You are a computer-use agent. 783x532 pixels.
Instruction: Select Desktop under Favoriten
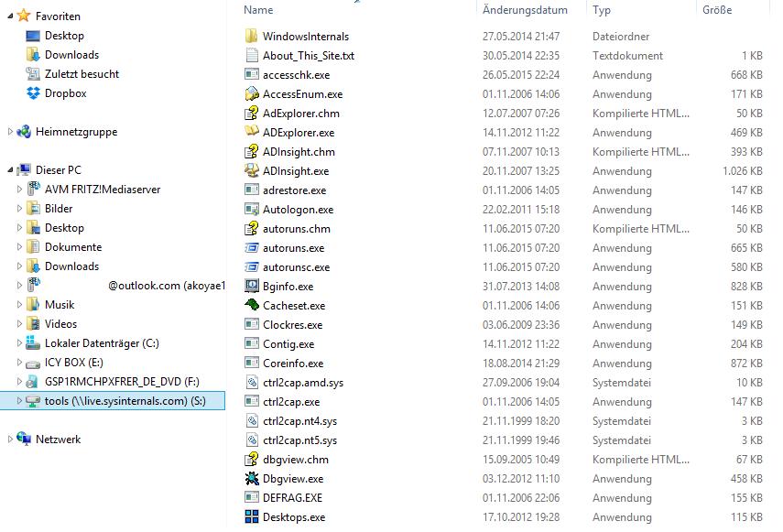coord(64,36)
